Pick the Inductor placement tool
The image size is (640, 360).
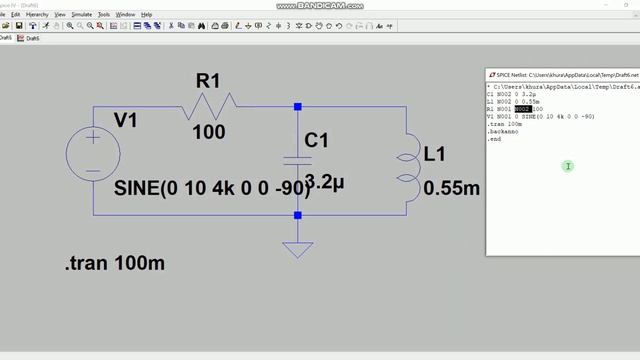(x=289, y=26)
